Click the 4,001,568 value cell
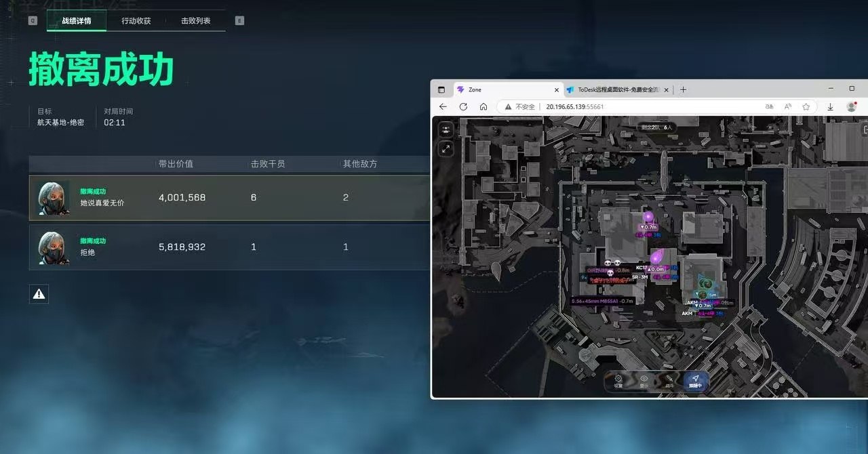The image size is (868, 454). click(182, 198)
